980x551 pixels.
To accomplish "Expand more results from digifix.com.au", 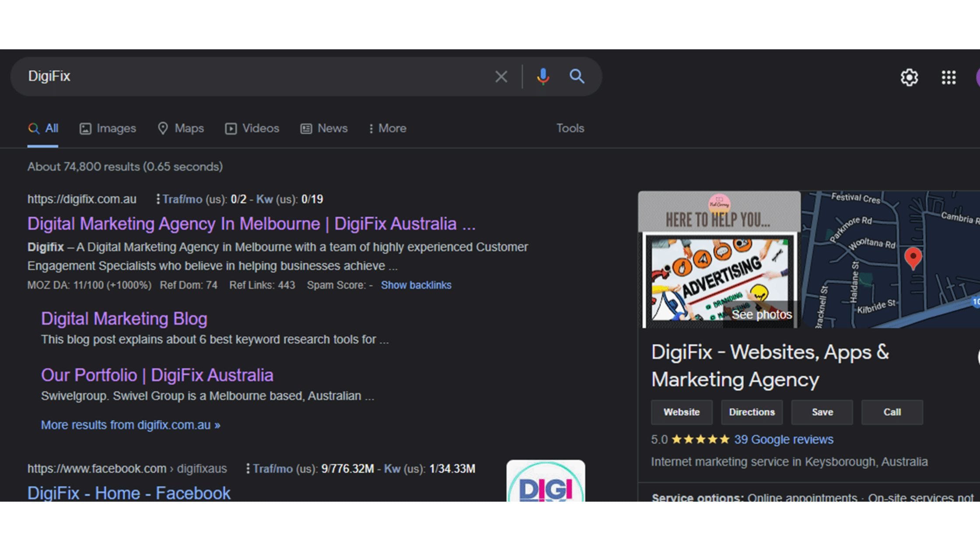I will 131,425.
